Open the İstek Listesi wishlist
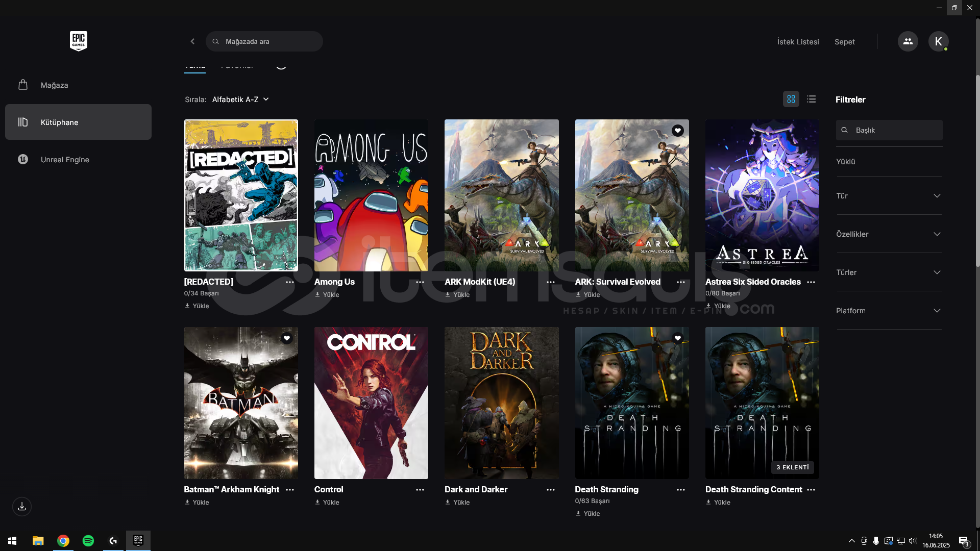Screen dimensions: 980x551 798,42
